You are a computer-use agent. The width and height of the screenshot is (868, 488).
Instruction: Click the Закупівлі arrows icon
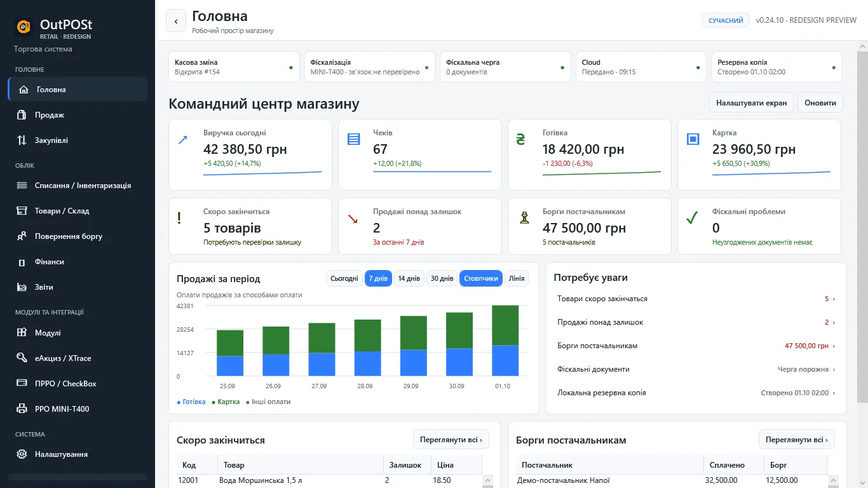tap(22, 140)
